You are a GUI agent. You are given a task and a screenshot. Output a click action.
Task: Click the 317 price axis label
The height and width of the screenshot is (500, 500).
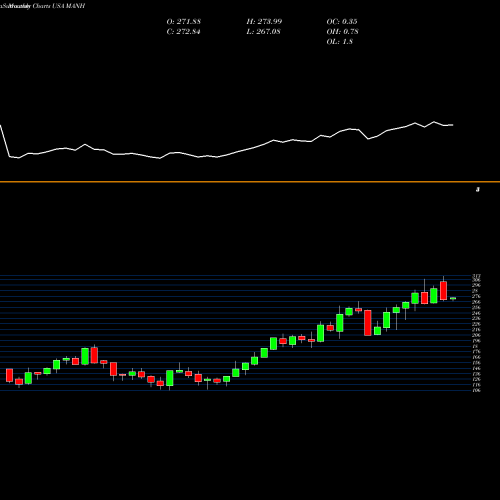(x=477, y=276)
